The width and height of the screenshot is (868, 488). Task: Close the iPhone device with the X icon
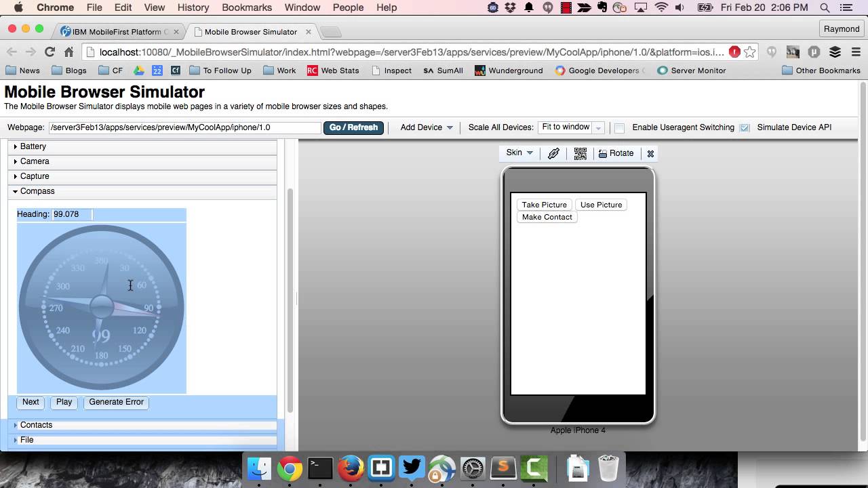tap(650, 154)
